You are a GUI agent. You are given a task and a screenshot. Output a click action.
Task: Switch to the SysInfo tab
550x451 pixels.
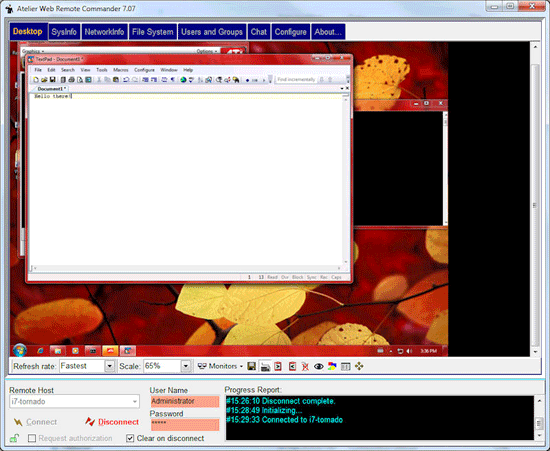click(64, 32)
